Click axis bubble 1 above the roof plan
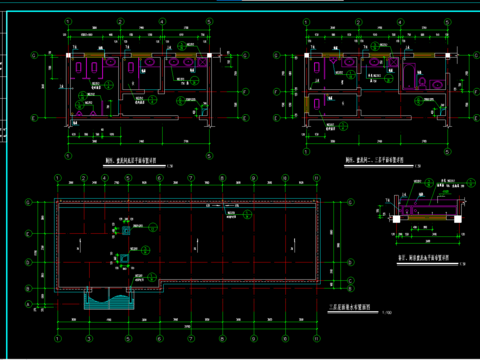480x360 pixels. click(58, 178)
